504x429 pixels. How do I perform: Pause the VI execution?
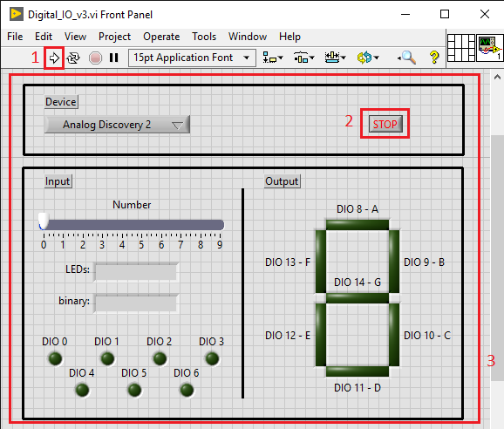click(x=113, y=58)
